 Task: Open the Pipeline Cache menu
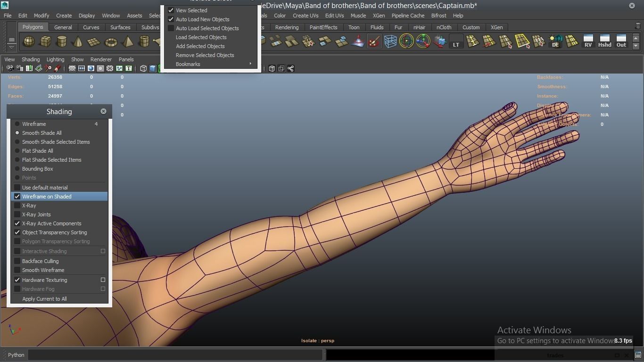(x=408, y=16)
